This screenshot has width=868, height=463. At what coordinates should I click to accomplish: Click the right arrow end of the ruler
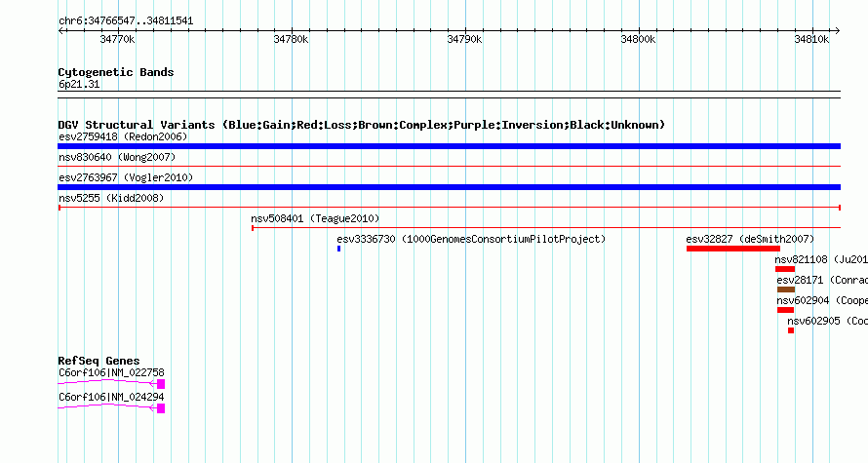[838, 31]
